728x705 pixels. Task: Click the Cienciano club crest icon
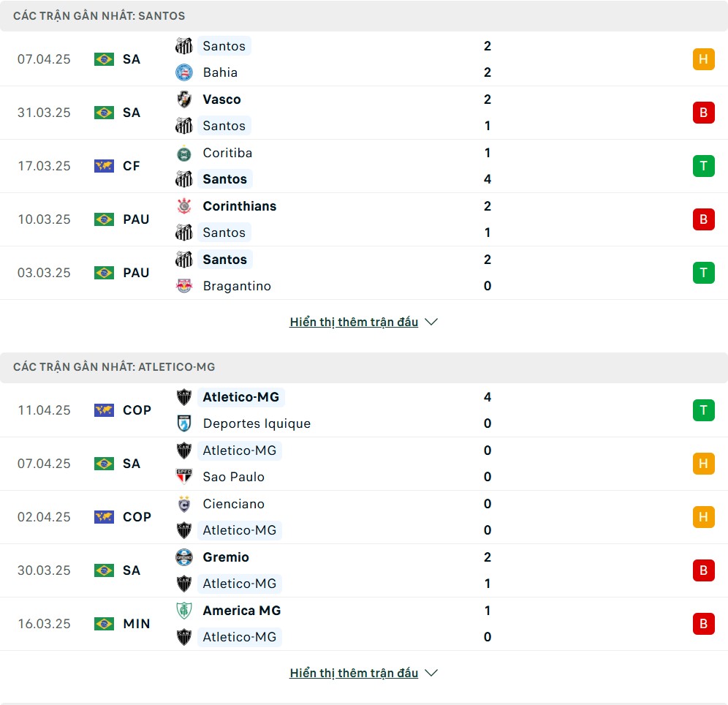tap(184, 504)
